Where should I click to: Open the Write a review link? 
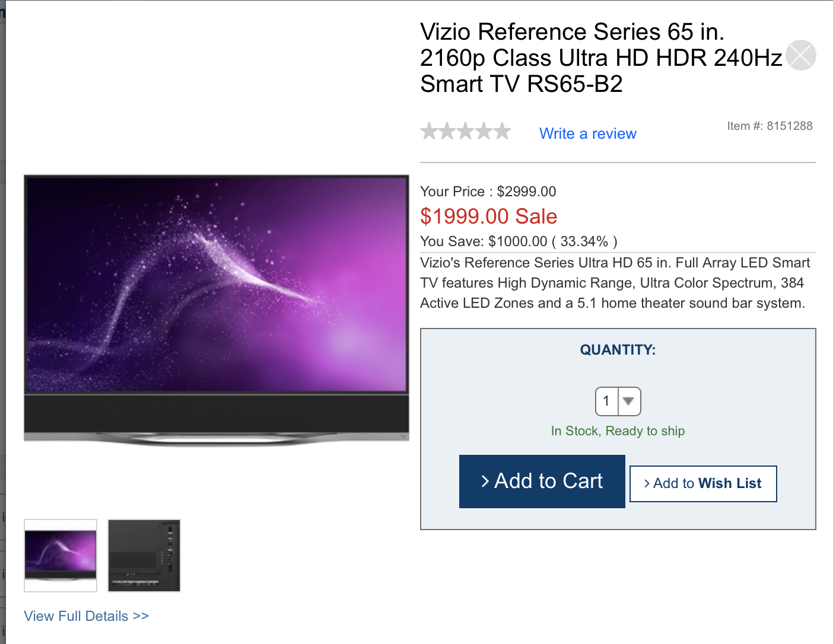[587, 133]
